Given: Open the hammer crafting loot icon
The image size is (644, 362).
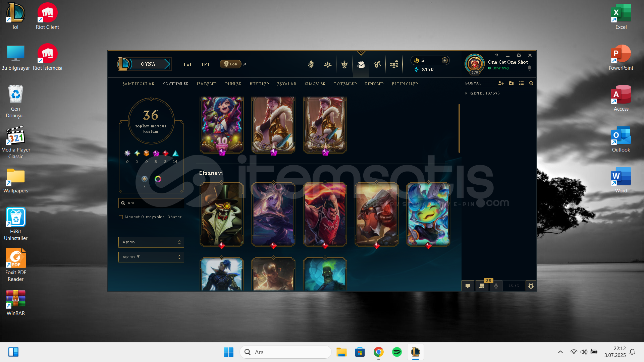Looking at the screenshot, I should (x=377, y=64).
